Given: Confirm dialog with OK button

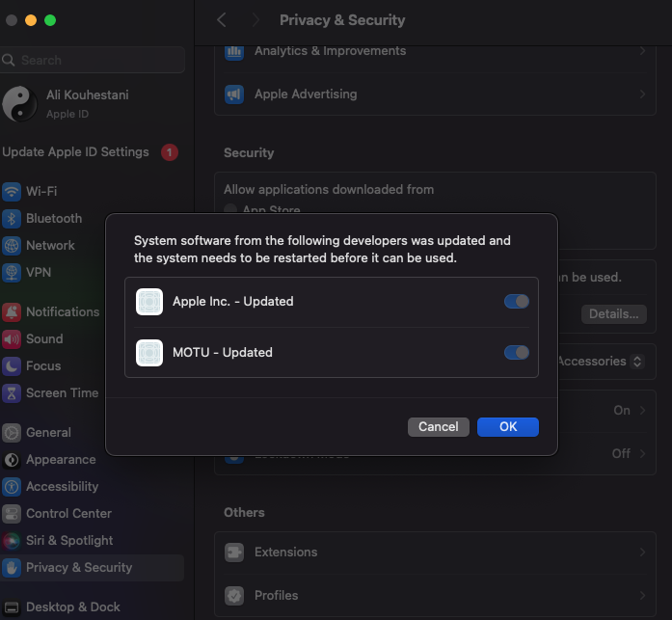Looking at the screenshot, I should (x=508, y=427).
